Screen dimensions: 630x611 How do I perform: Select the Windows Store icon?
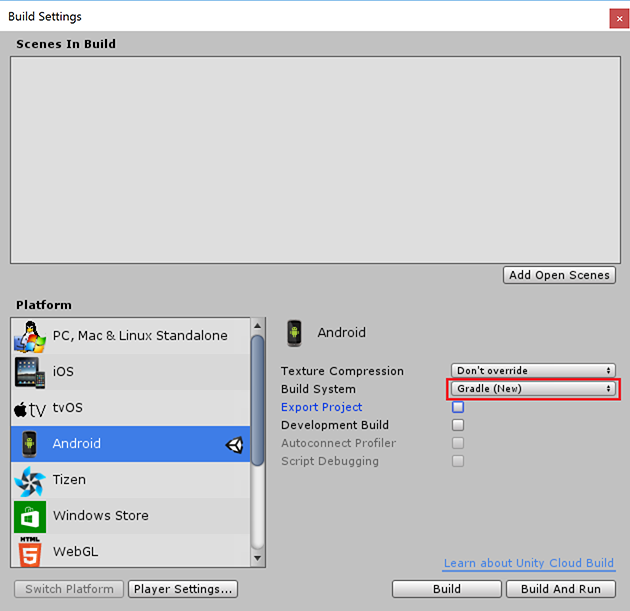tap(30, 516)
